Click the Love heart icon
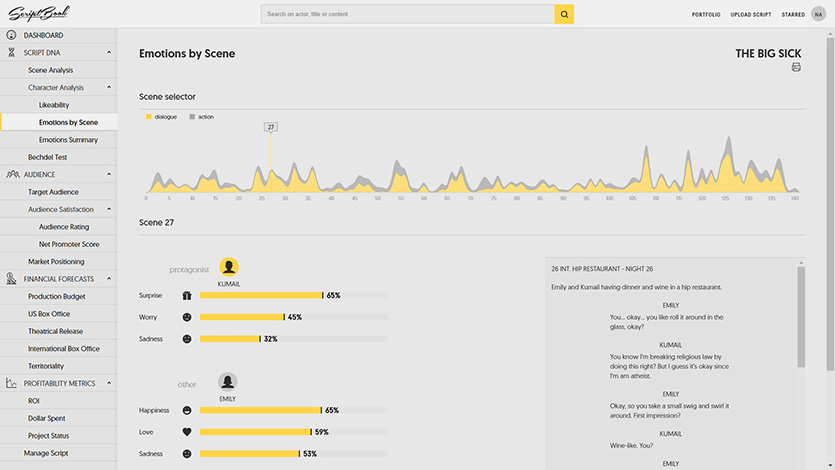Viewport: 835px width, 470px height. (186, 432)
